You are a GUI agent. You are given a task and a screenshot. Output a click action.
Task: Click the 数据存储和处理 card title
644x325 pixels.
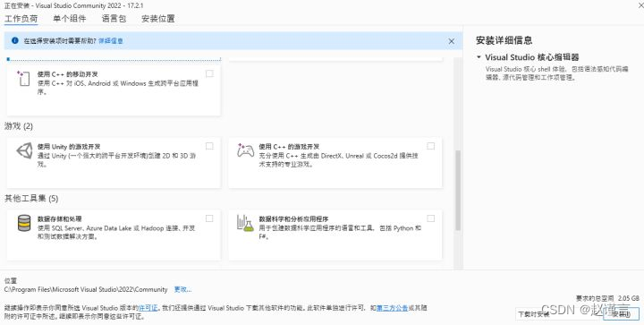point(60,219)
